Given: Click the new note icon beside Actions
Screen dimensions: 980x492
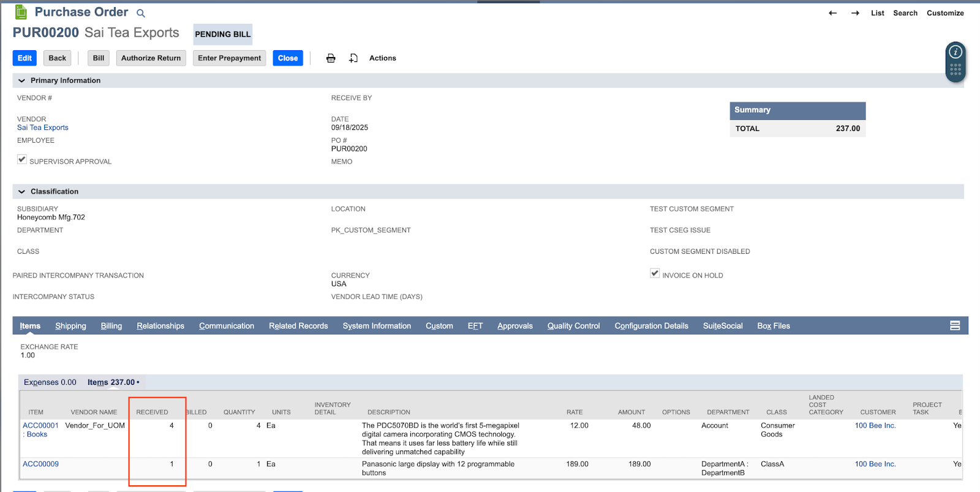Looking at the screenshot, I should tap(353, 58).
